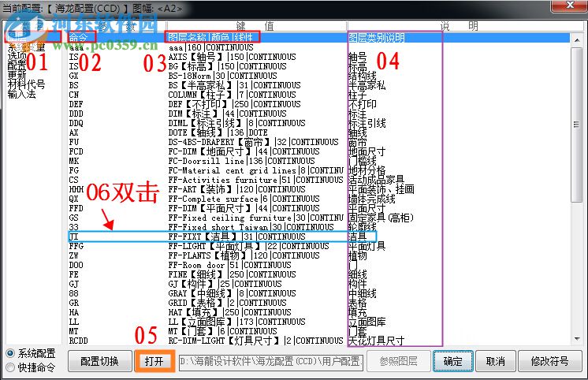Viewport: 588px width, 380px height.
Task: Click the 取消 button
Action: coord(496,361)
